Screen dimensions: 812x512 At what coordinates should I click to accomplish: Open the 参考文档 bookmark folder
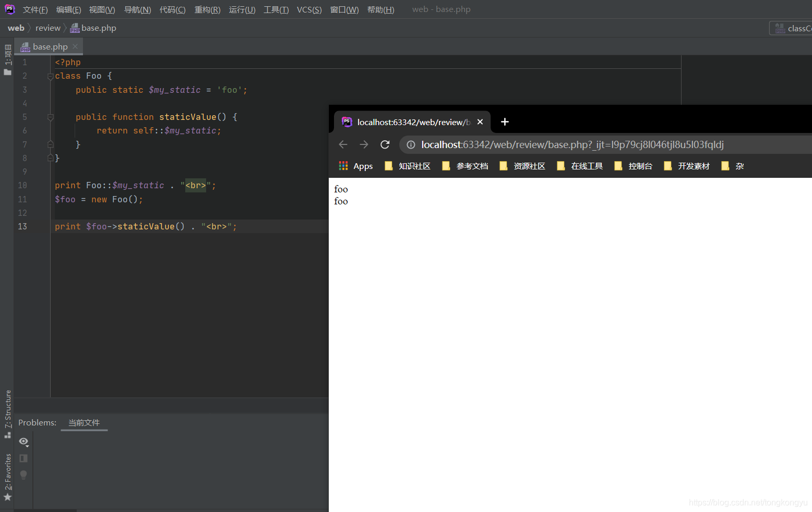[x=465, y=166]
